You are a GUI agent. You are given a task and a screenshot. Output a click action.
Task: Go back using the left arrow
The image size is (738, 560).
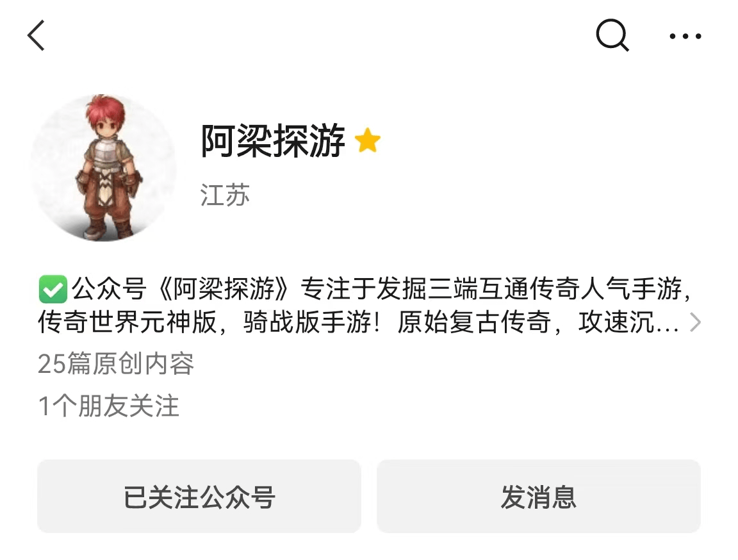[36, 35]
